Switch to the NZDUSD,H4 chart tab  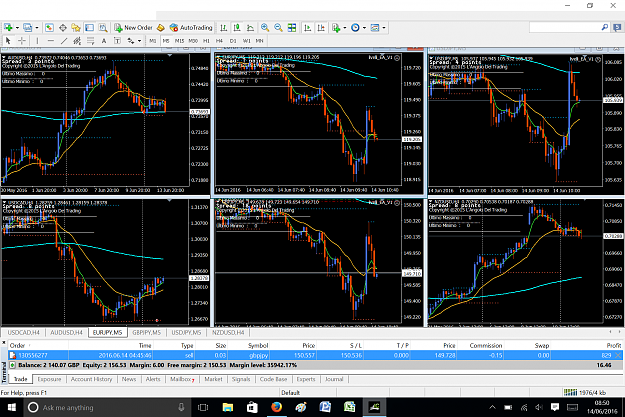tap(228, 332)
